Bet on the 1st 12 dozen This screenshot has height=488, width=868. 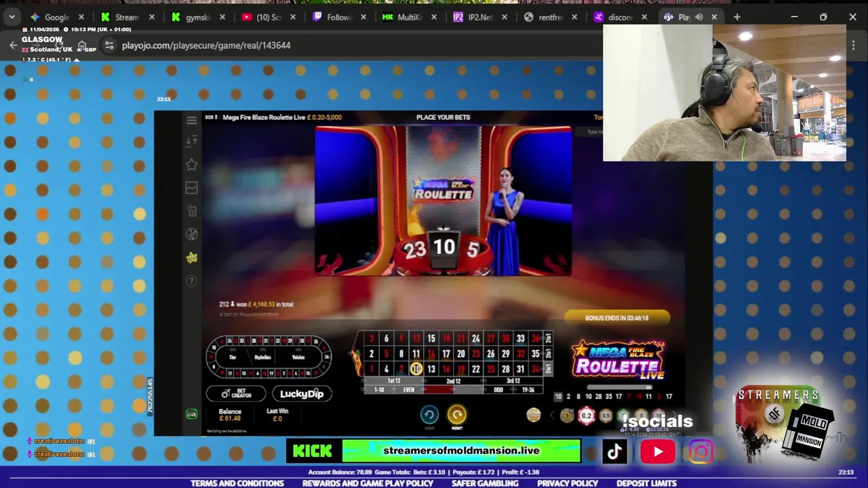(394, 381)
